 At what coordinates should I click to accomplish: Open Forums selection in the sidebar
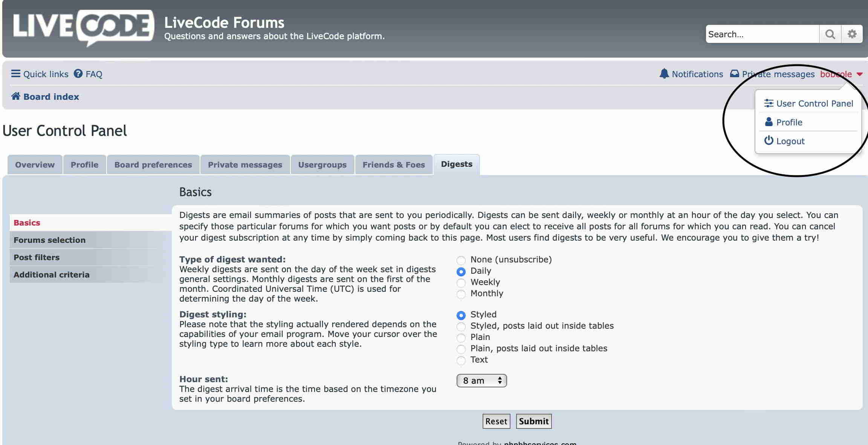coord(49,240)
